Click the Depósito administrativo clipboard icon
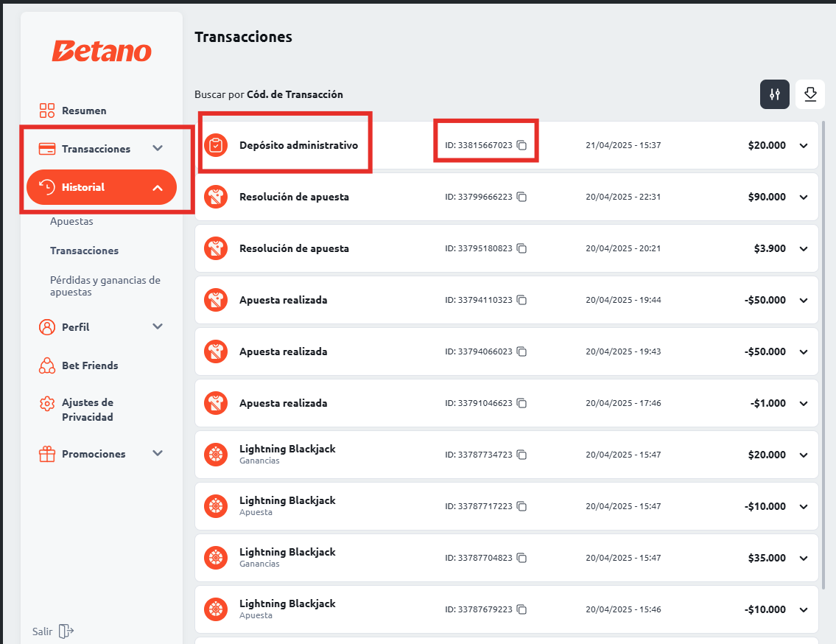The width and height of the screenshot is (836, 644). [x=215, y=145]
